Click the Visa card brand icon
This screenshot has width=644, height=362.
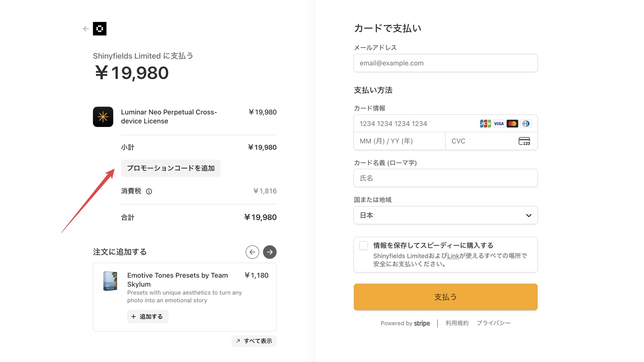point(498,123)
